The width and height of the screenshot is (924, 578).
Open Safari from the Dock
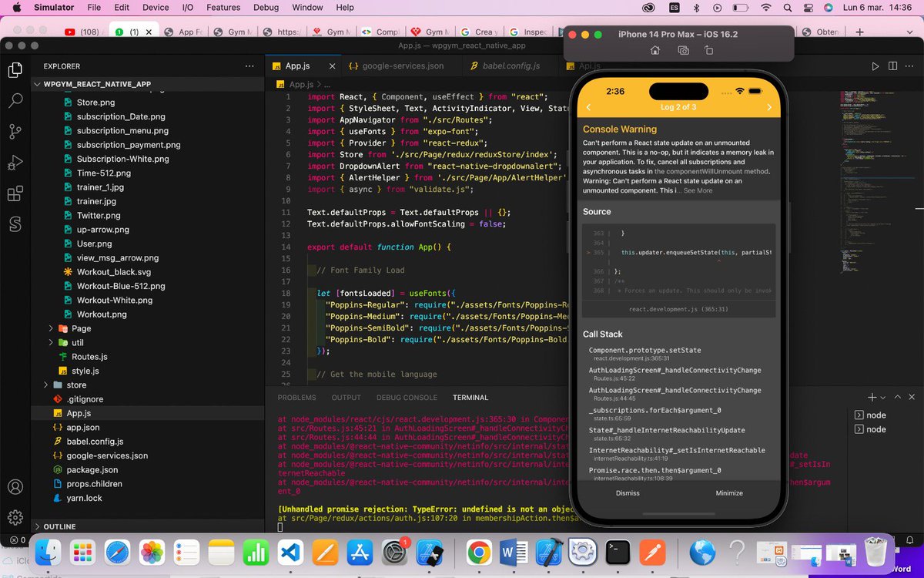coord(118,552)
